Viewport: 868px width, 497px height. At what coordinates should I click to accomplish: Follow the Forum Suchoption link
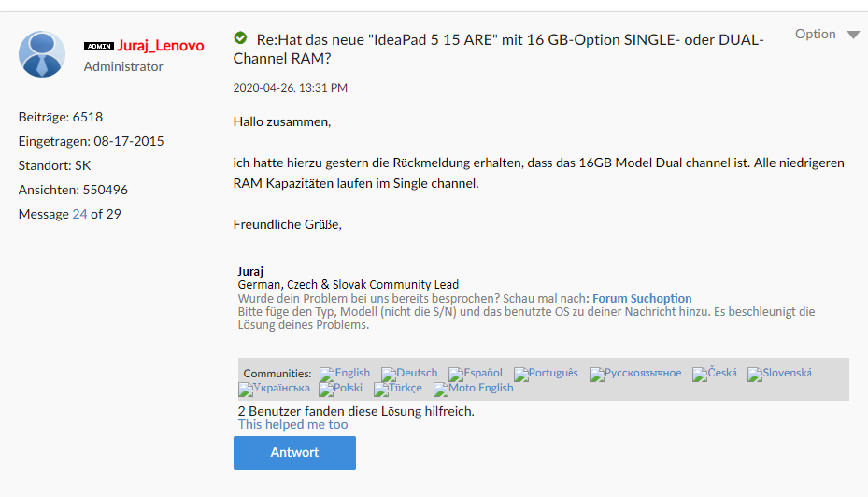tap(642, 298)
